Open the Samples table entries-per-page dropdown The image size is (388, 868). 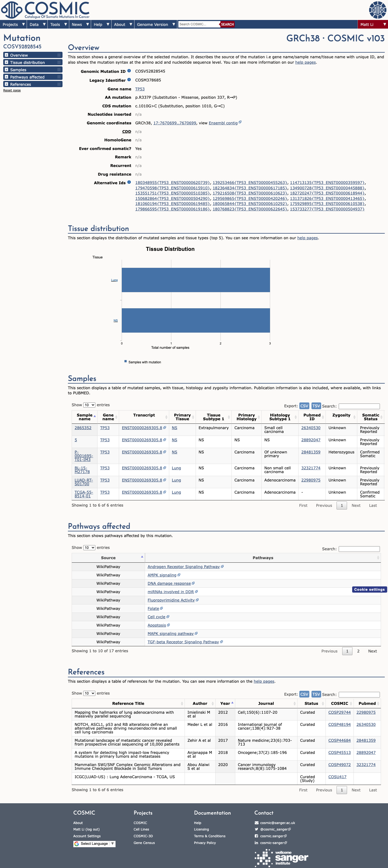(x=89, y=405)
